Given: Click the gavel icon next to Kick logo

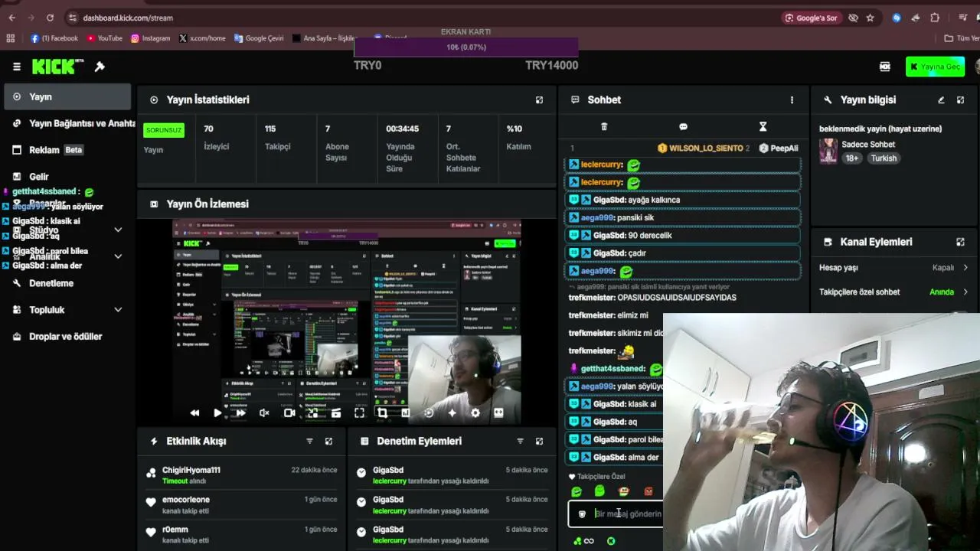Looking at the screenshot, I should click(x=100, y=67).
